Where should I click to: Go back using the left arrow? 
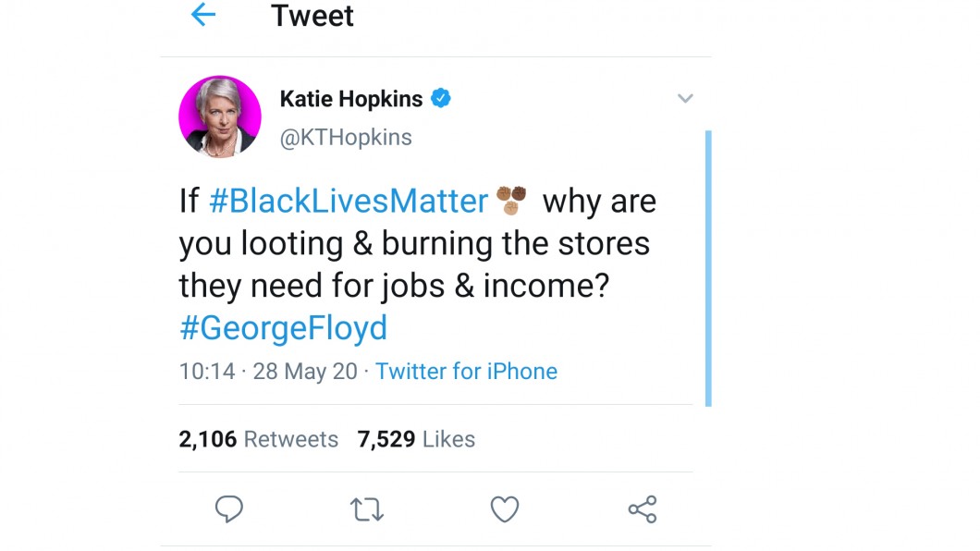click(x=202, y=16)
